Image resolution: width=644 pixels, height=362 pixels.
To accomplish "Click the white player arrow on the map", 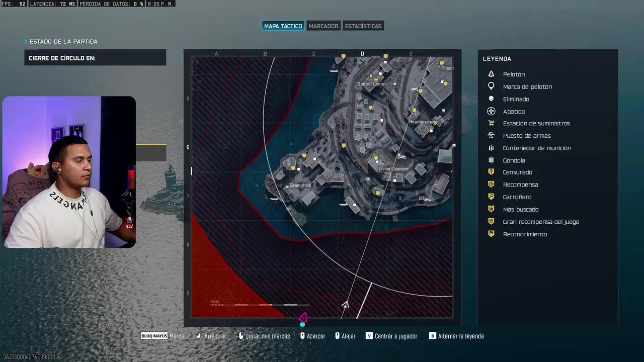I will tap(346, 305).
